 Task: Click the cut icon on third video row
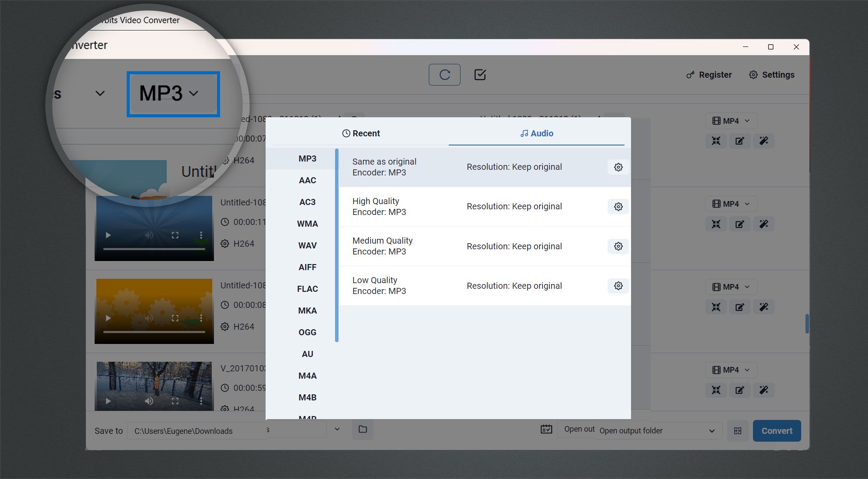tap(715, 307)
